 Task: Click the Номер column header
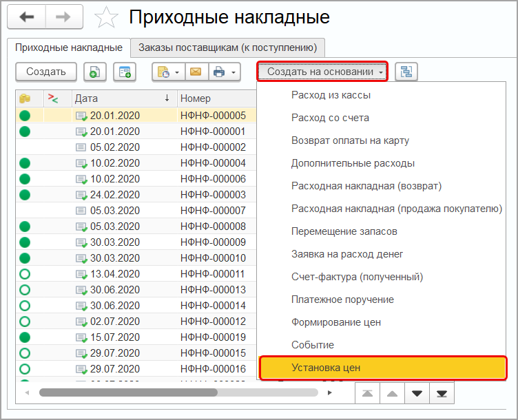[x=217, y=98]
